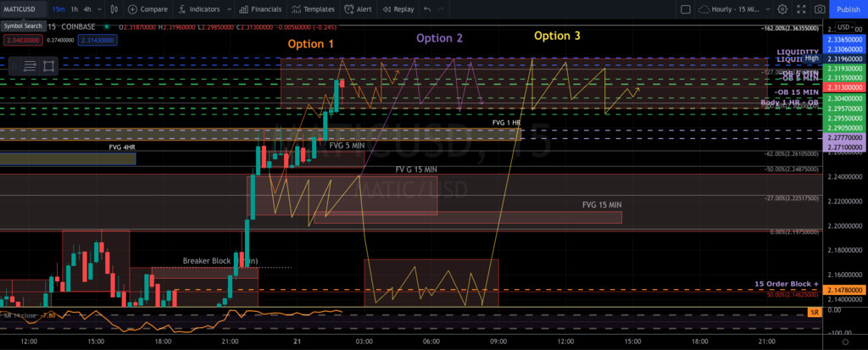This screenshot has width=868, height=350.
Task: Switch to the 1h timeframe
Action: [x=75, y=9]
